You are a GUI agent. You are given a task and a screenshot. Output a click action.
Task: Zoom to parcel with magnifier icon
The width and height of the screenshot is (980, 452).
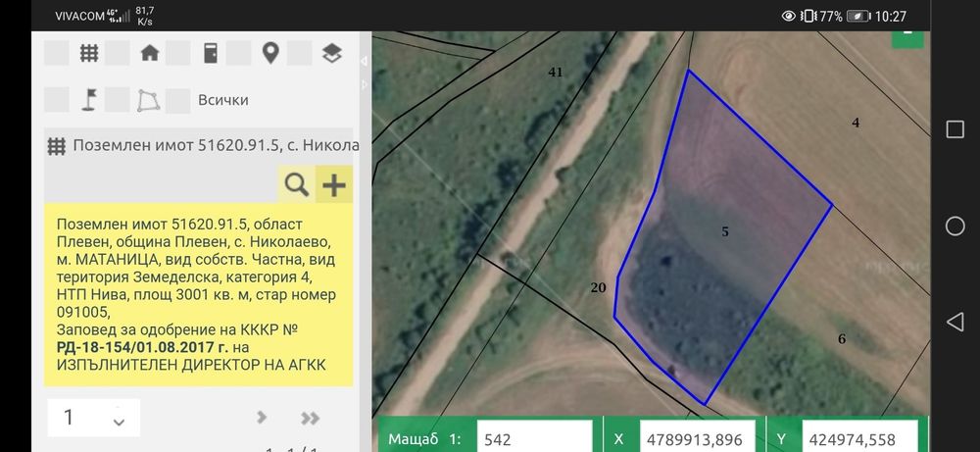point(296,185)
